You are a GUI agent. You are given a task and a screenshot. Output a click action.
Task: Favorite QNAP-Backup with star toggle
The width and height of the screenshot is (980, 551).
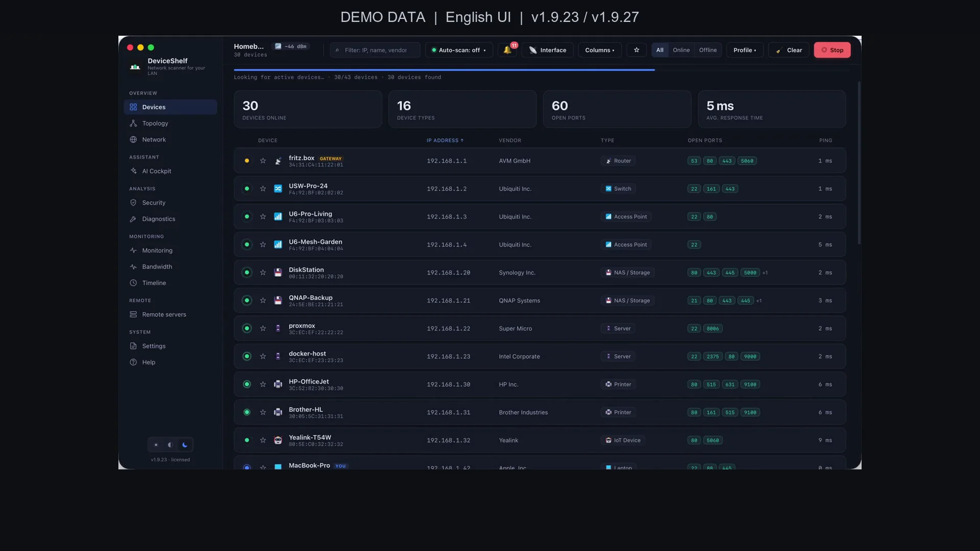click(263, 300)
